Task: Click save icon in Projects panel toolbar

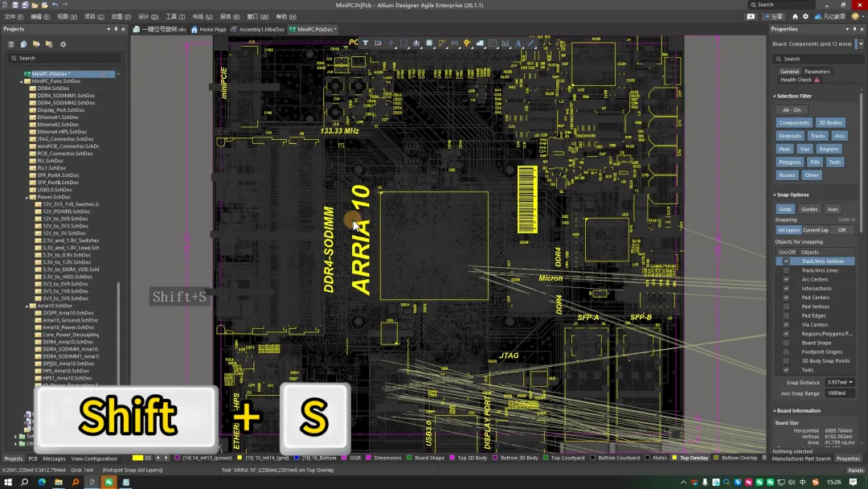Action: point(11,44)
